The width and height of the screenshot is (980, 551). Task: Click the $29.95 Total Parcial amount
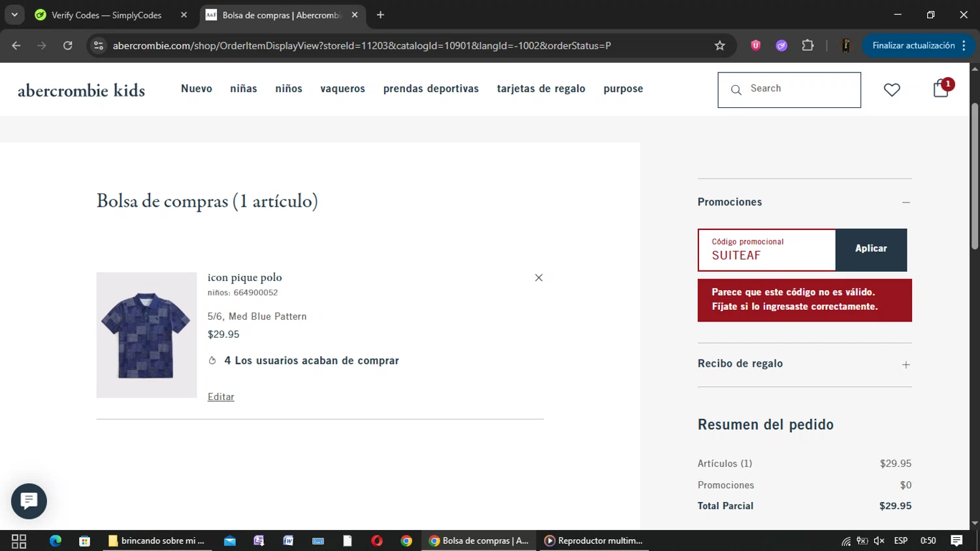[x=895, y=506]
